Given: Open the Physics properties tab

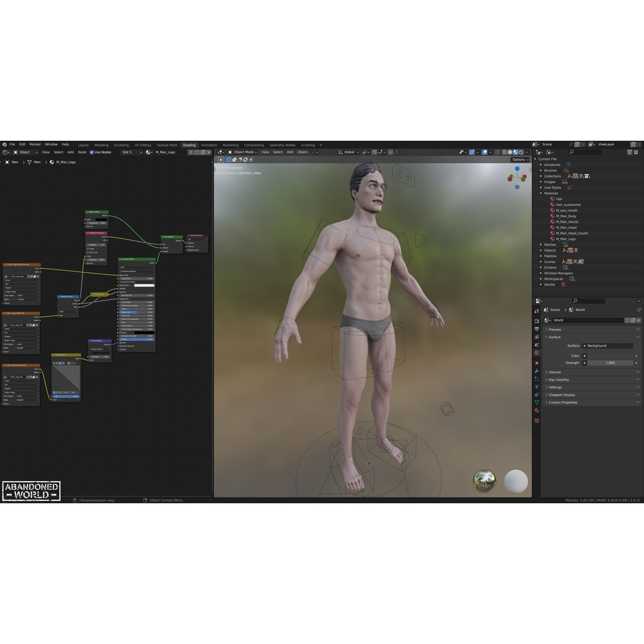Looking at the screenshot, I should pyautogui.click(x=537, y=387).
